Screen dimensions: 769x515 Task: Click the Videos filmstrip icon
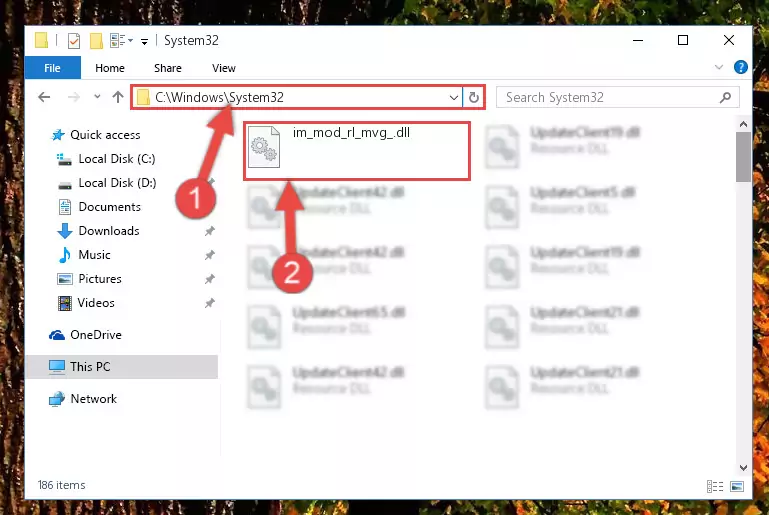coord(64,303)
